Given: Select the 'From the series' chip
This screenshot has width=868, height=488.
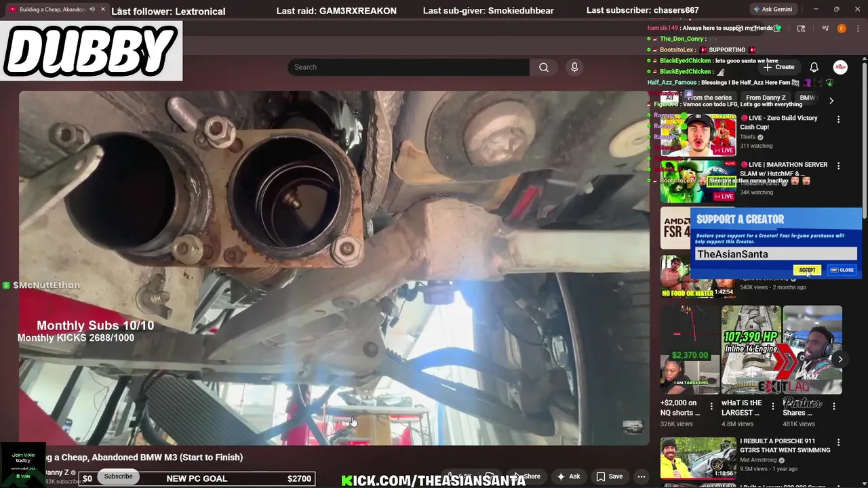Looking at the screenshot, I should pyautogui.click(x=709, y=98).
